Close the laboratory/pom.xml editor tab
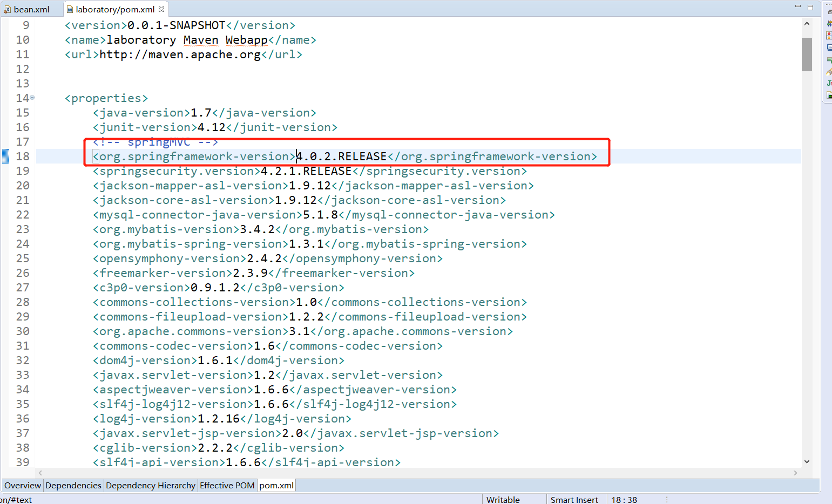Viewport: 832px width, 504px height. coord(161,9)
